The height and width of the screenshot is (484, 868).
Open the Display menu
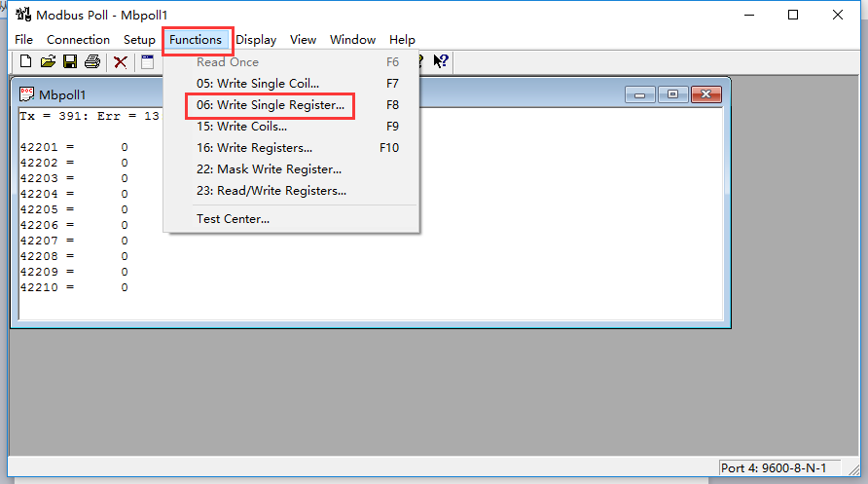pyautogui.click(x=256, y=40)
